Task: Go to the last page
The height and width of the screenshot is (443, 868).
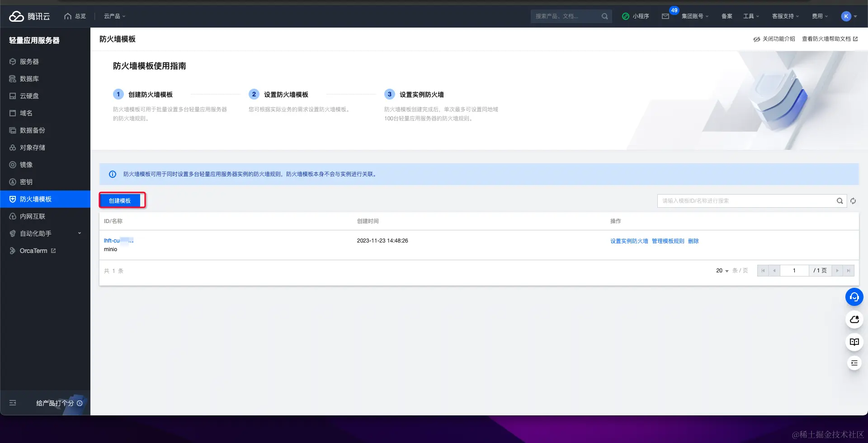Action: pos(849,271)
